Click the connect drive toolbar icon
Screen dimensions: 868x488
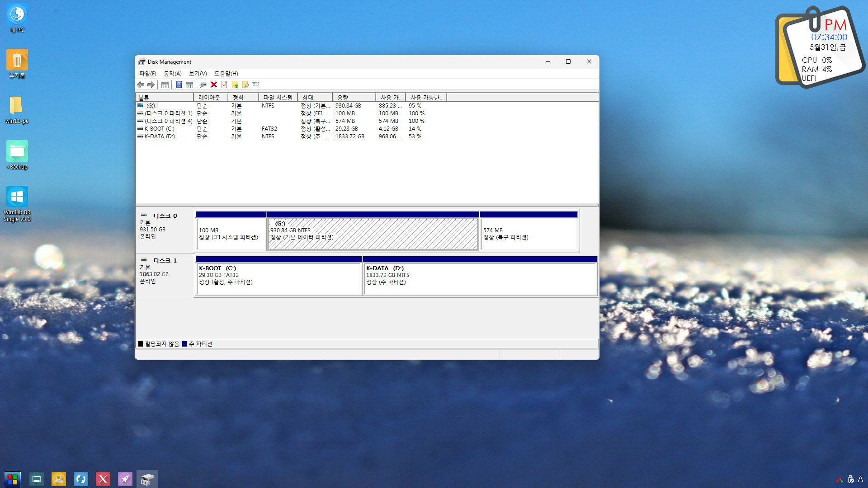[x=203, y=84]
